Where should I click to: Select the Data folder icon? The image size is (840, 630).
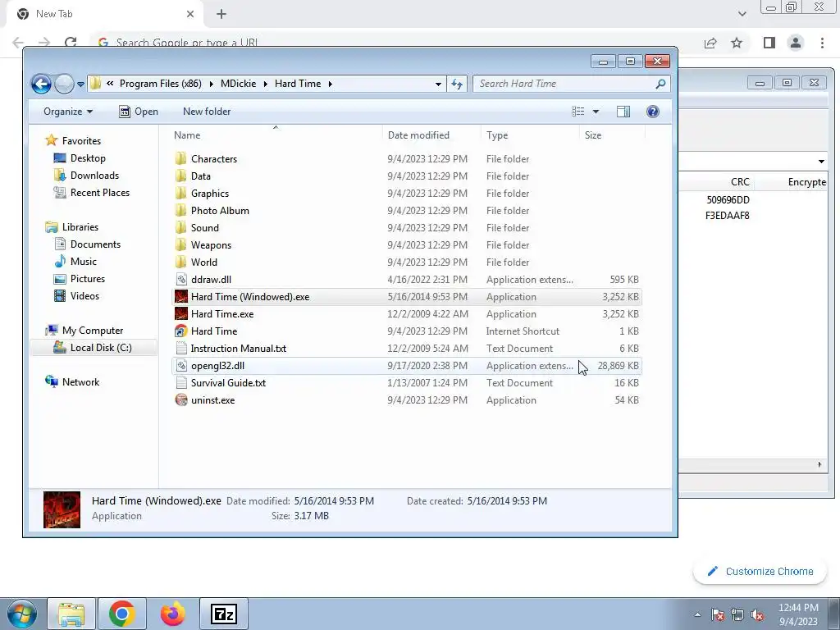click(x=181, y=176)
